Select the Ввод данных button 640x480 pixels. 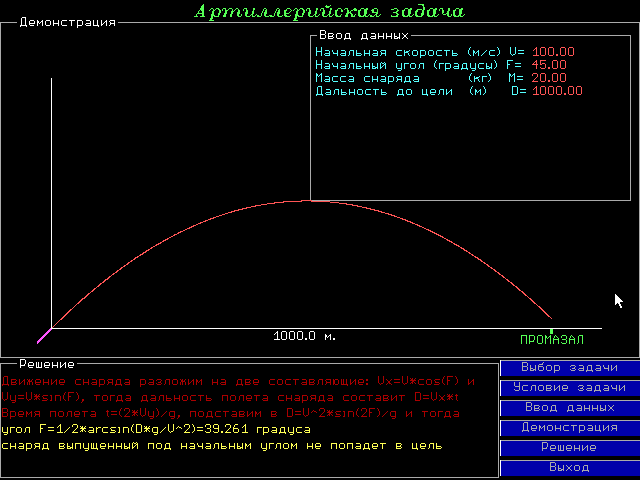coord(570,408)
